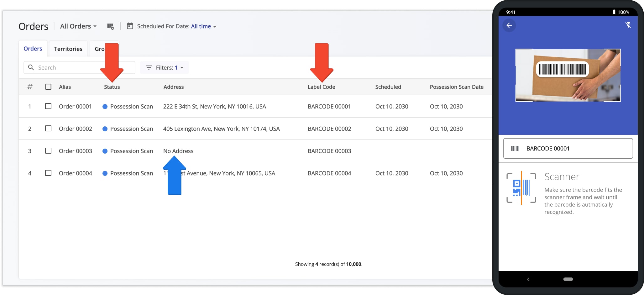
Task: Sort by the Label Code column header
Action: [321, 87]
